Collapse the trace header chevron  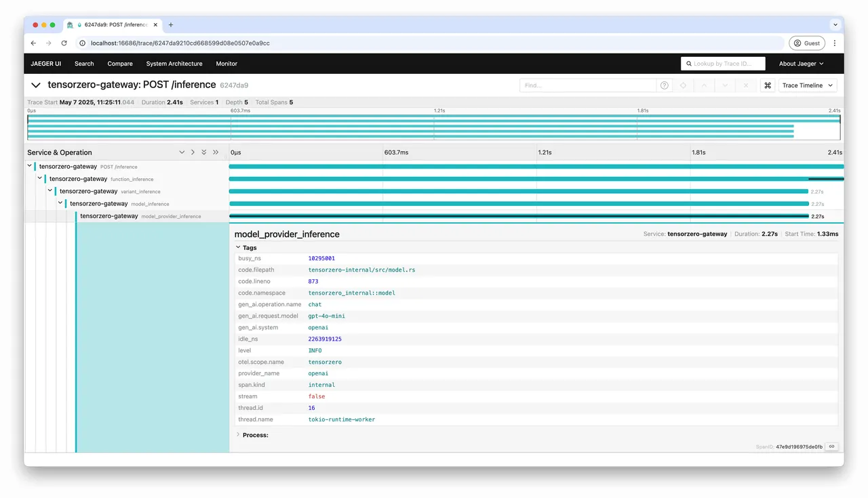tap(35, 85)
